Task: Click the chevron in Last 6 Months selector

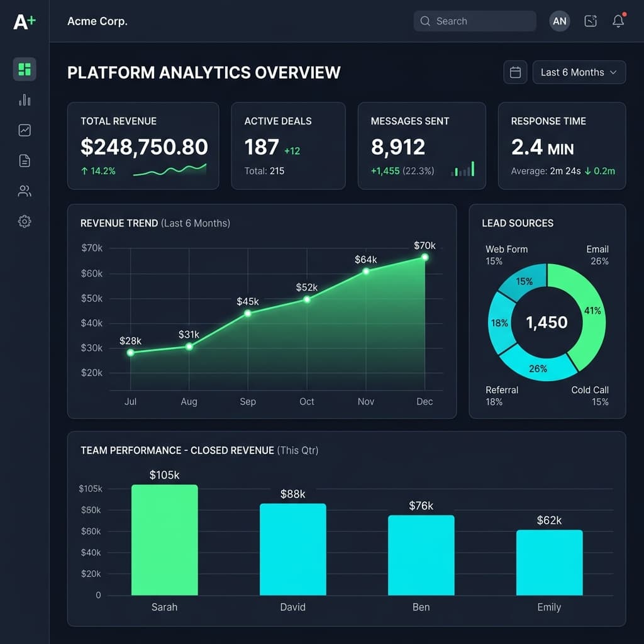Action: [x=613, y=72]
